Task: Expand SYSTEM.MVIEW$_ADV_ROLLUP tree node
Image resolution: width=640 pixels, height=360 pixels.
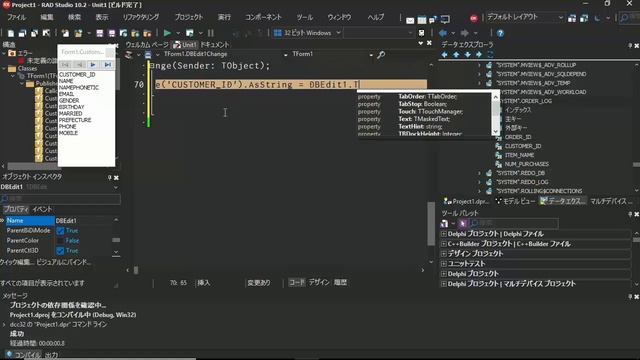Action: click(480, 65)
